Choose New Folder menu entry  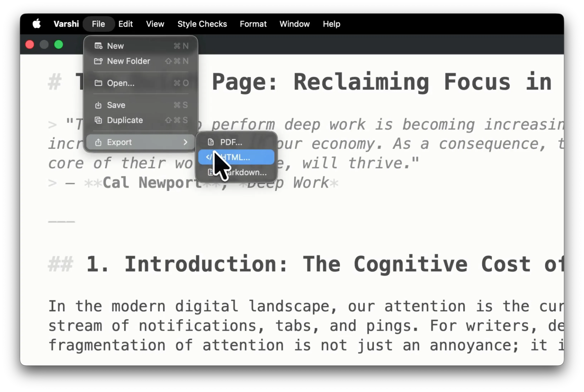pos(141,61)
